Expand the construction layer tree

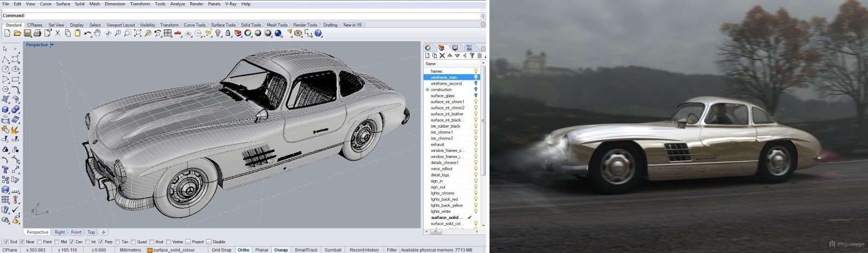[x=427, y=90]
